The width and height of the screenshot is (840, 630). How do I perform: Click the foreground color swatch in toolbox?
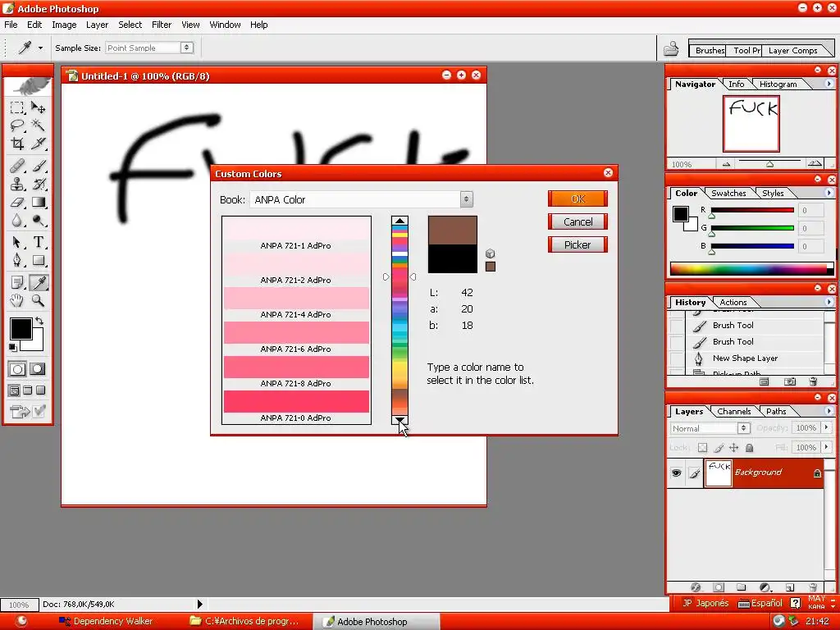21,328
